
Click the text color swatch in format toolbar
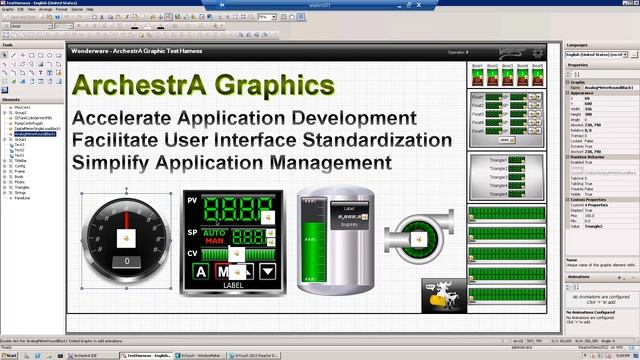[161, 27]
